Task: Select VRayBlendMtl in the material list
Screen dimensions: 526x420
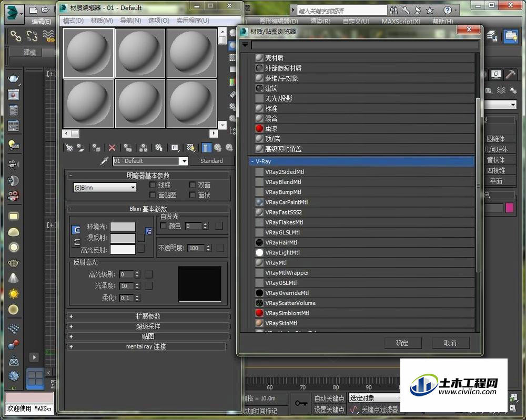Action: pyautogui.click(x=365, y=182)
